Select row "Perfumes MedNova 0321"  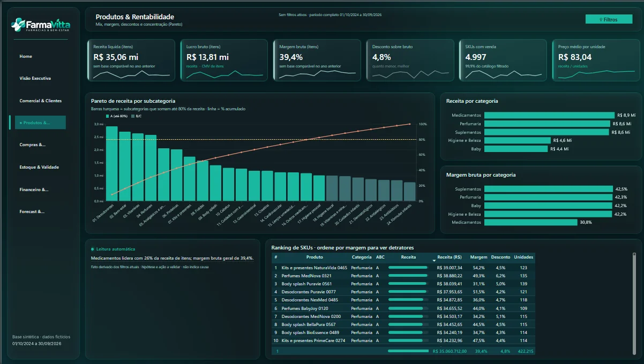click(403, 276)
